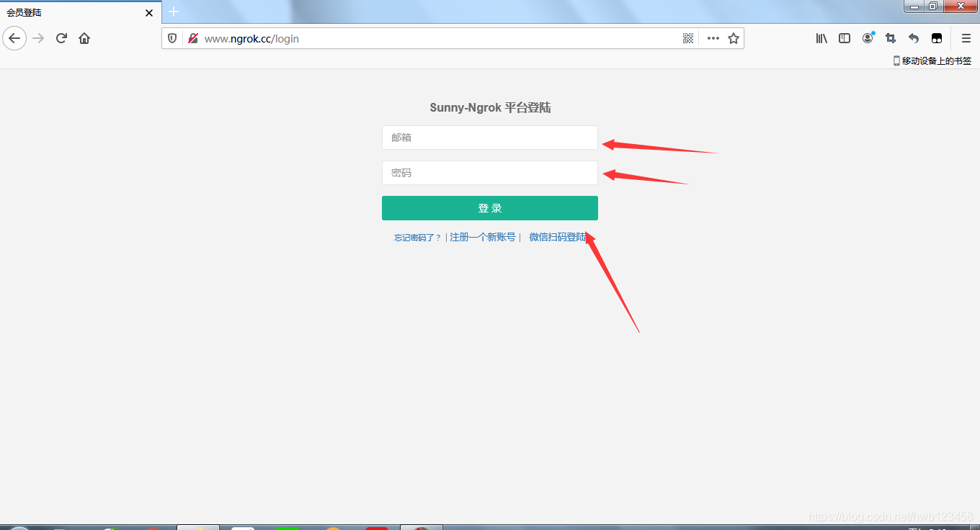Viewport: 980px width, 530px height.
Task: Focus the 邮箱 email input field
Action: click(490, 138)
